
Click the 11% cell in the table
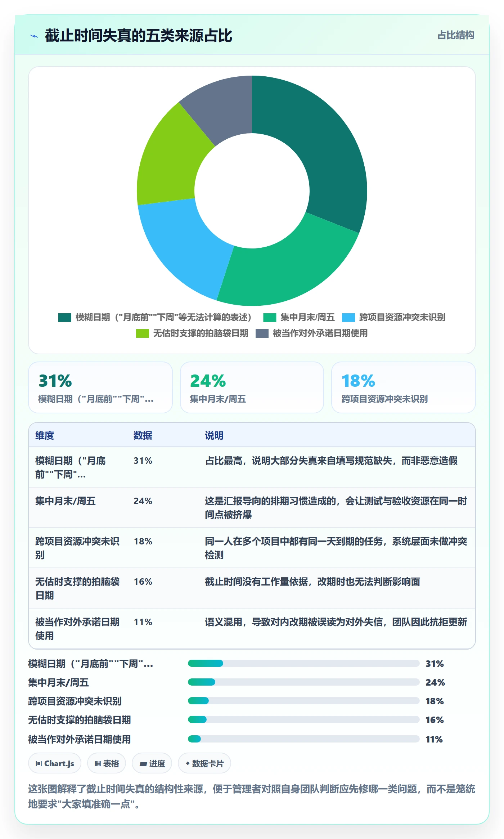point(143,622)
